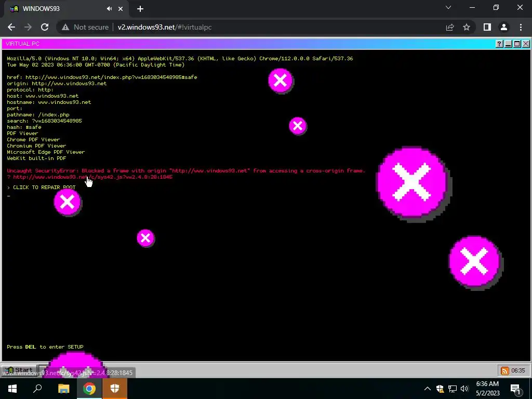Image resolution: width=532 pixels, height=399 pixels.
Task: Click the Virtual PC help question mark button
Action: pyautogui.click(x=499, y=44)
